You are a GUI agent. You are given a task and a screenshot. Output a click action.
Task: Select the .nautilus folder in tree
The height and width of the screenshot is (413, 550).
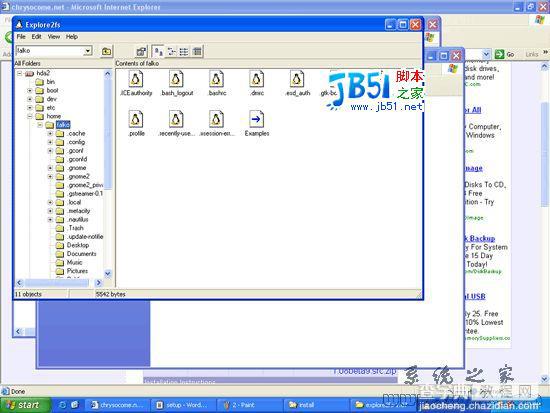[72, 220]
